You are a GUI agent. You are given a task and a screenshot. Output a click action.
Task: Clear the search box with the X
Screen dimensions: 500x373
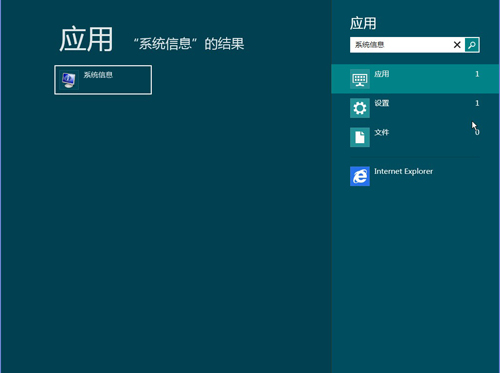(x=457, y=45)
